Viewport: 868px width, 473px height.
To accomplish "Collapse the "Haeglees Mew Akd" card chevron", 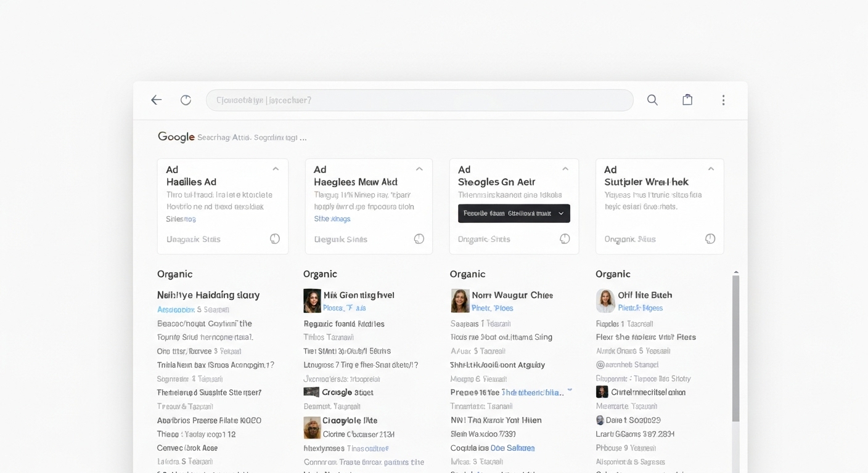I will pyautogui.click(x=419, y=169).
